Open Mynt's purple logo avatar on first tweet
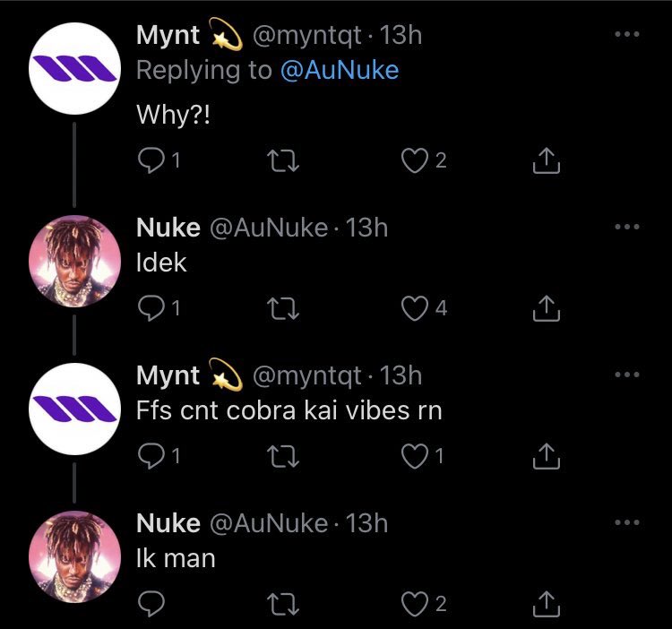The height and width of the screenshot is (629, 672). 75,68
